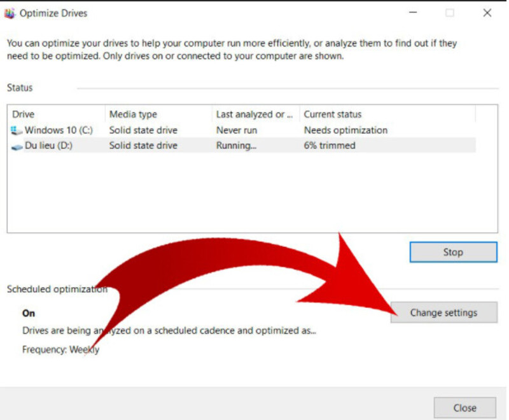Click the Last analyzed or... column header
Screen dimensions: 509x420
click(254, 115)
